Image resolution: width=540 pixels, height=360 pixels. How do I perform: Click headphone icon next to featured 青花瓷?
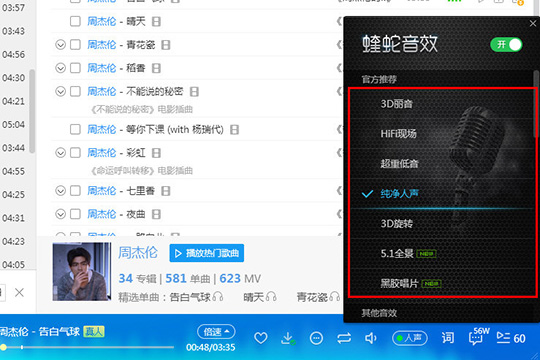pos(334,297)
